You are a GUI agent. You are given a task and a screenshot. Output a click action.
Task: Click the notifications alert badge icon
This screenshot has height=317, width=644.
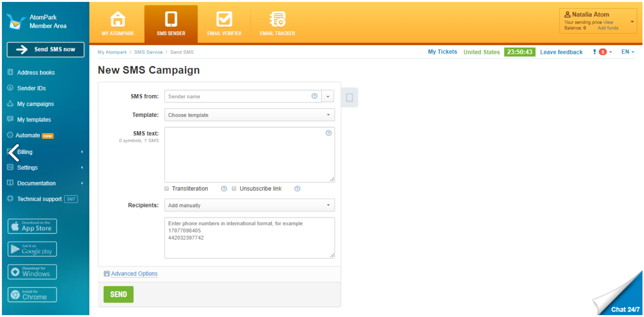coord(602,52)
